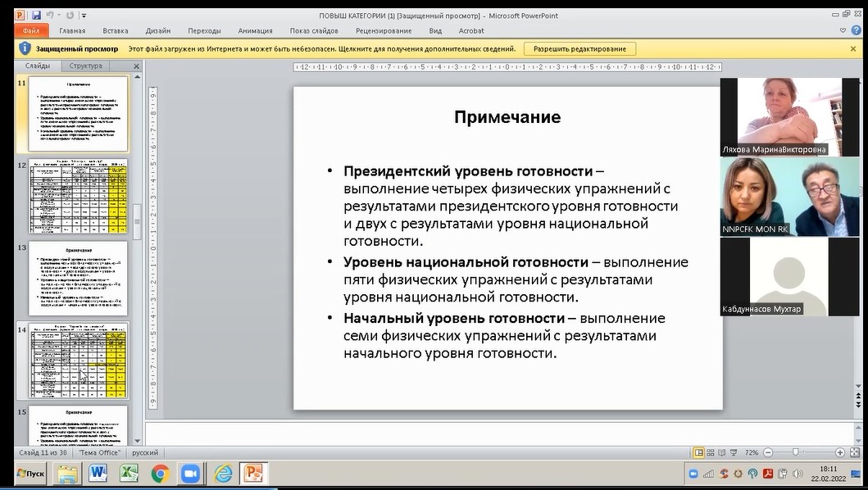Switch to the Дизайн ribbon tab

point(157,30)
